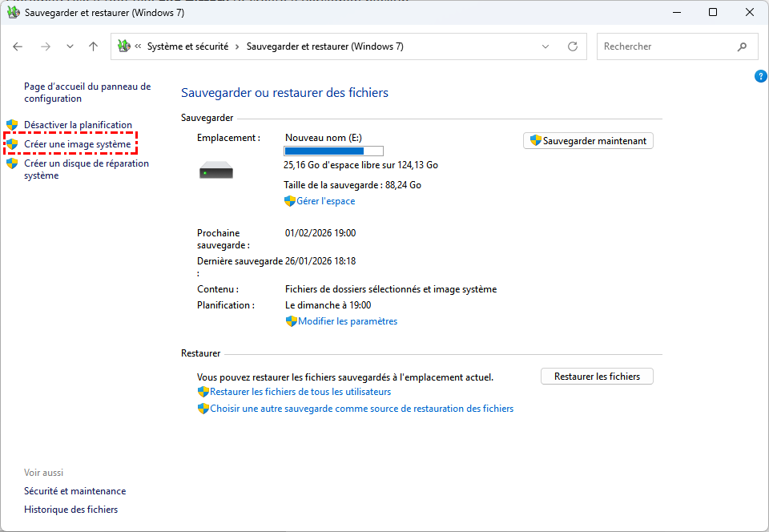Viewport: 769px width, 532px height.
Task: Click the refresh icon in address bar
Action: 572,46
